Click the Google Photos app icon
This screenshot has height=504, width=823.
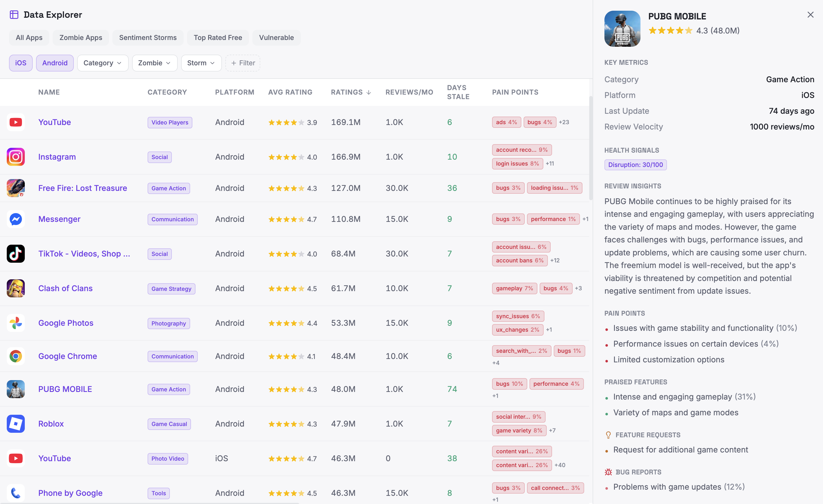15,323
